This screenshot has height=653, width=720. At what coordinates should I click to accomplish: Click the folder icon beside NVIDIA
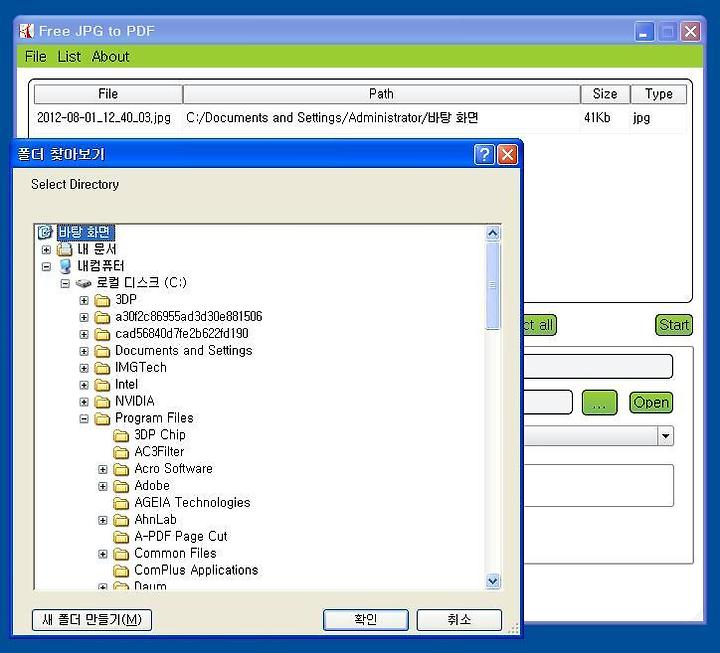point(102,402)
